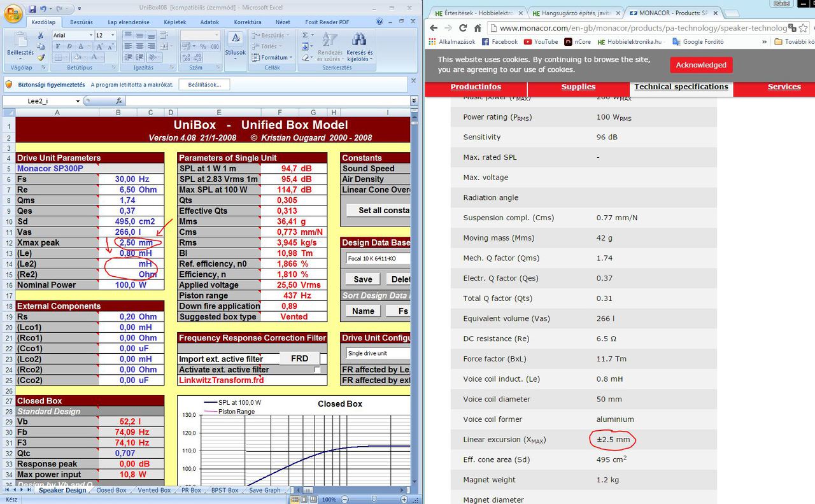Click the Google Translate icon in the address bar
815x504 pixels.
pos(792,28)
